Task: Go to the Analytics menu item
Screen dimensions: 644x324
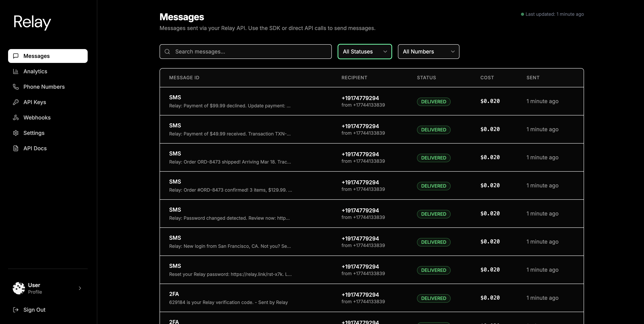Action: click(35, 71)
